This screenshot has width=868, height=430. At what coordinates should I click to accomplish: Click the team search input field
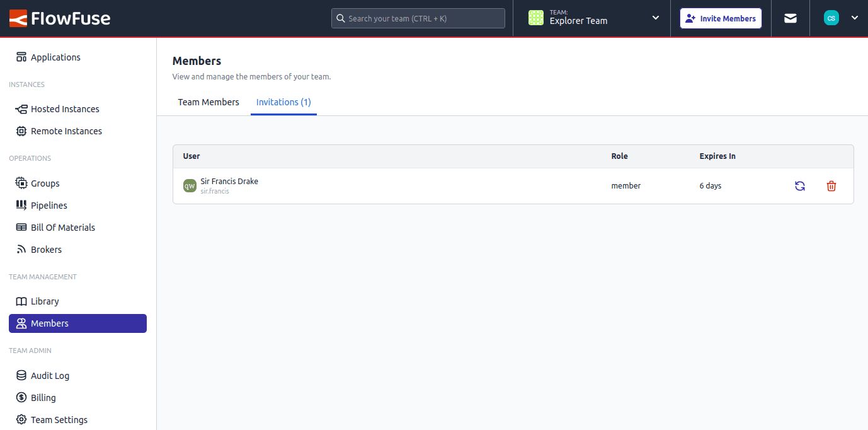click(418, 18)
